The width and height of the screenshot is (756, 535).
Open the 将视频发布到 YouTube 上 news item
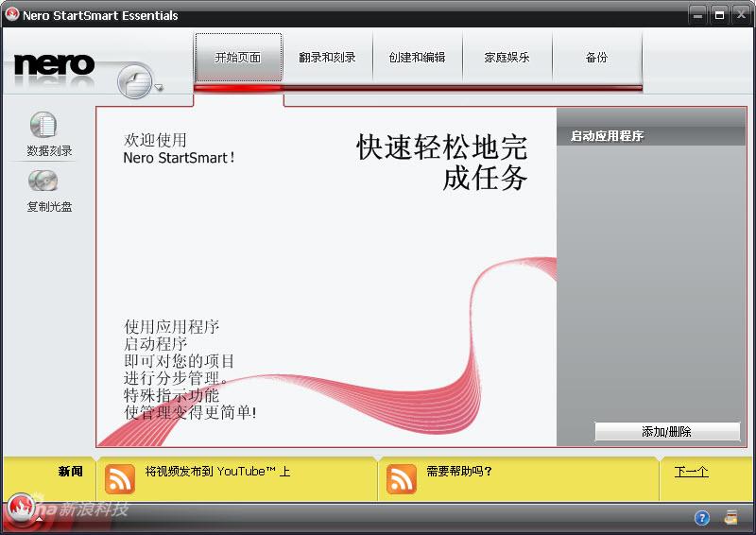pyautogui.click(x=217, y=472)
